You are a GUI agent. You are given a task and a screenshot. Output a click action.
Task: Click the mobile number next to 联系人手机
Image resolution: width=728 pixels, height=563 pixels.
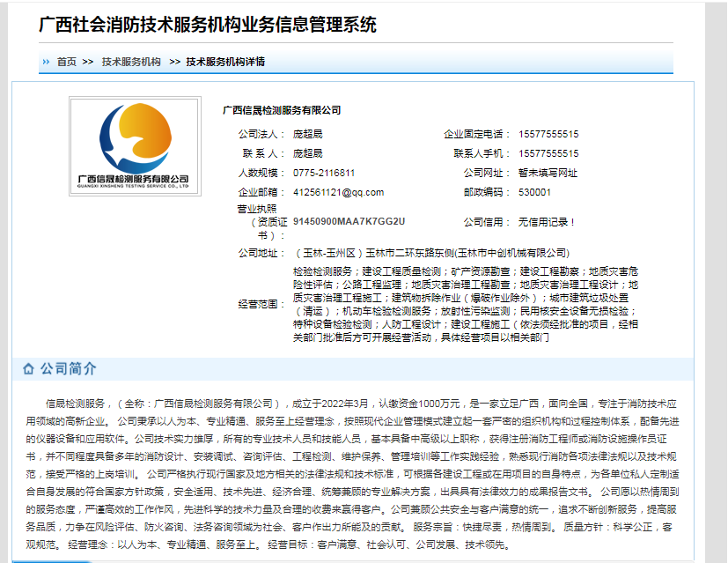click(x=548, y=153)
